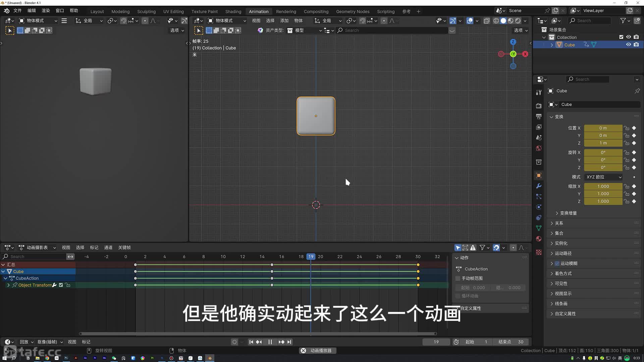Toggle X-ray view in the main viewport
644x362 pixels.
[x=486, y=21]
